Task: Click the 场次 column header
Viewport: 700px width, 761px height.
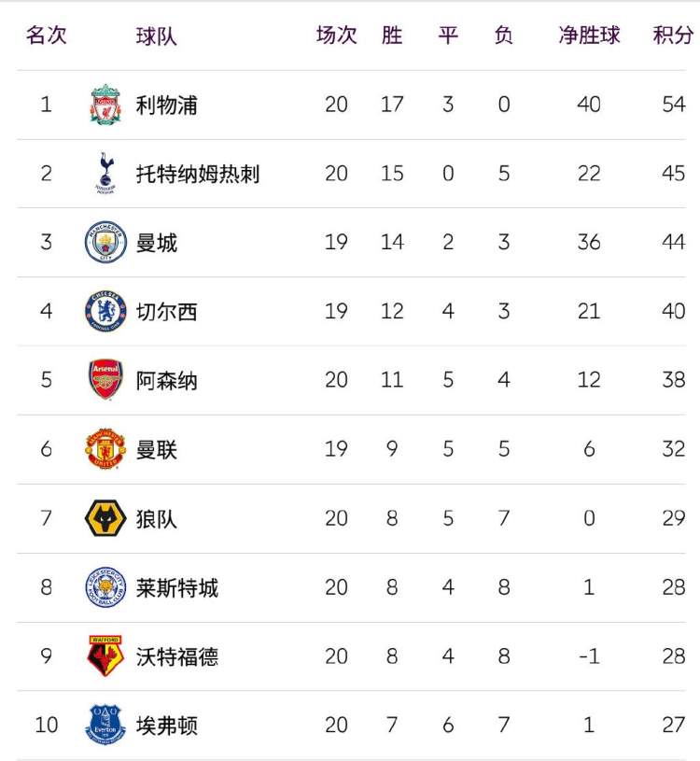Action: tap(336, 35)
